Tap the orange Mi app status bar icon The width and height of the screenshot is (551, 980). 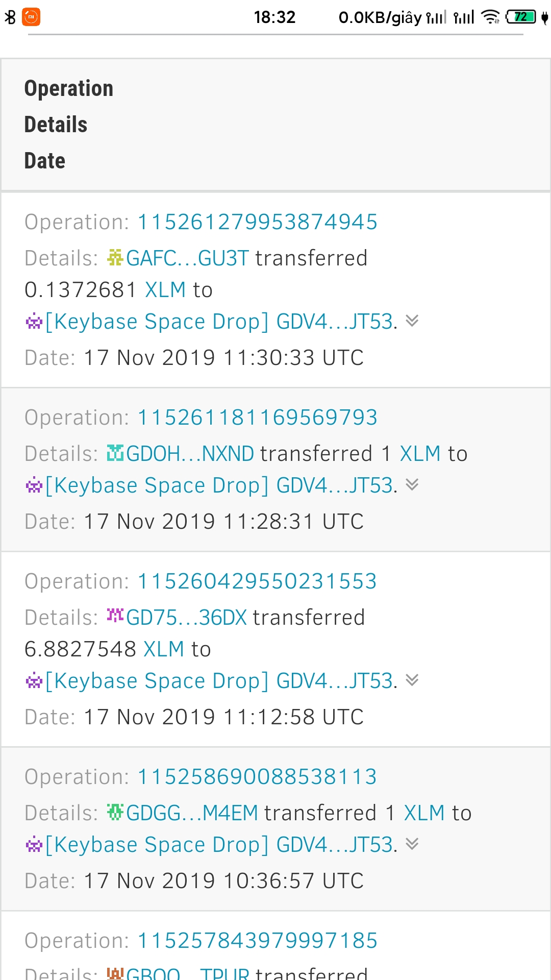click(x=32, y=17)
